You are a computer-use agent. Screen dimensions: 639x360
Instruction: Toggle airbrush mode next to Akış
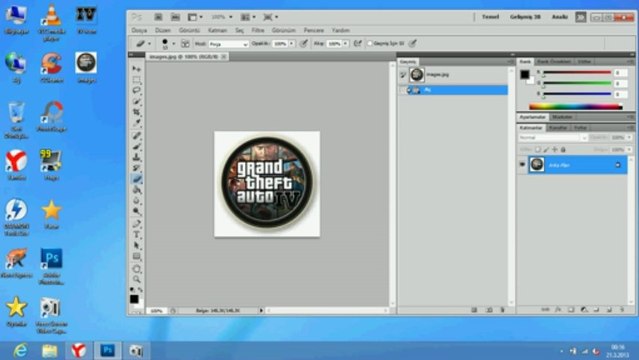coord(357,43)
